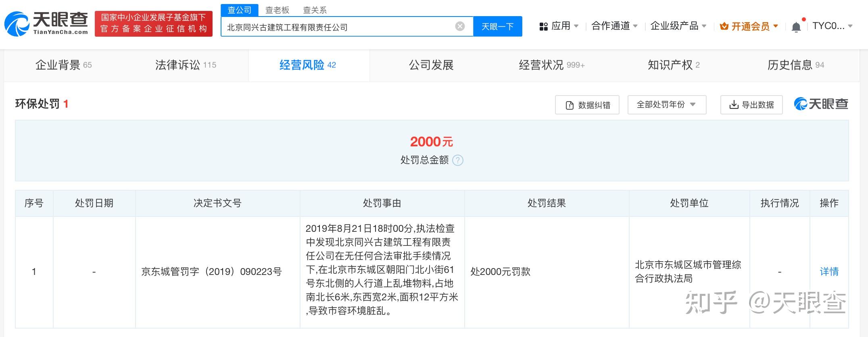Click the red government-fund banner badge
The height and width of the screenshot is (337, 868).
click(154, 23)
